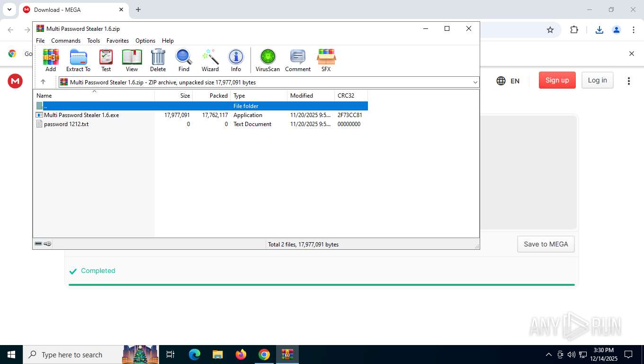Open the Tools menu
This screenshot has height=364, width=644.
pyautogui.click(x=93, y=41)
